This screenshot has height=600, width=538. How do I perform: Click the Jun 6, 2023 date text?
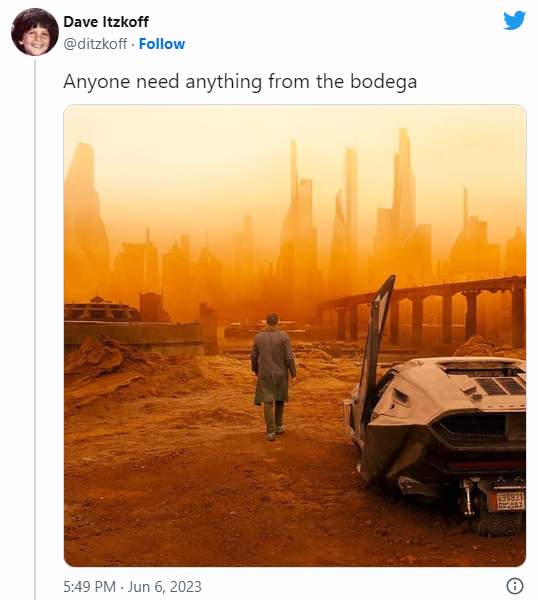(165, 586)
